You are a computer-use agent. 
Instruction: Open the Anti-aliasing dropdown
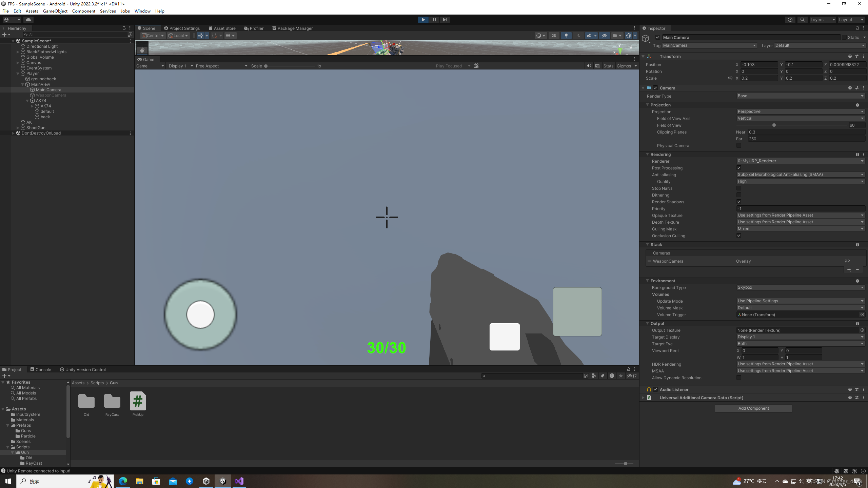[x=800, y=175]
